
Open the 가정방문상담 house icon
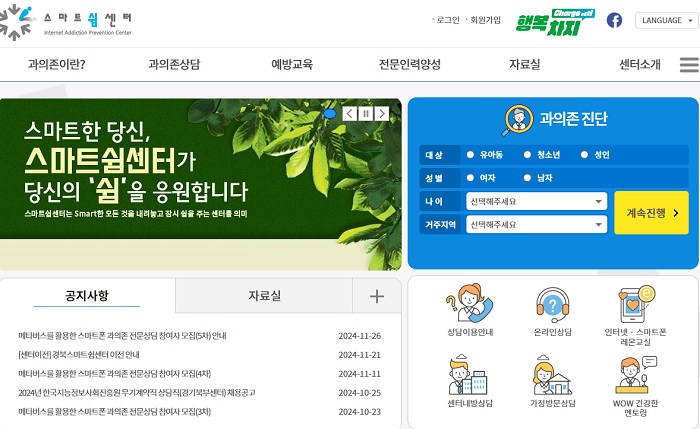553,375
